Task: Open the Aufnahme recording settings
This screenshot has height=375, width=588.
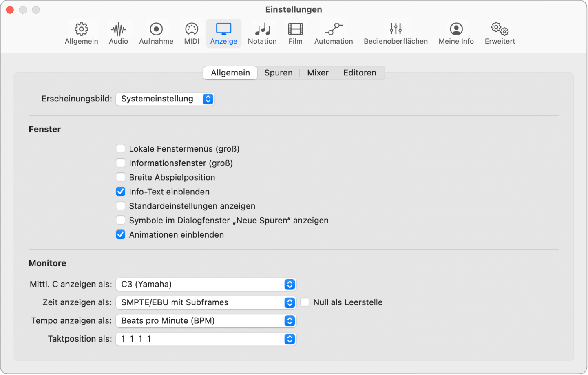Action: 156,33
